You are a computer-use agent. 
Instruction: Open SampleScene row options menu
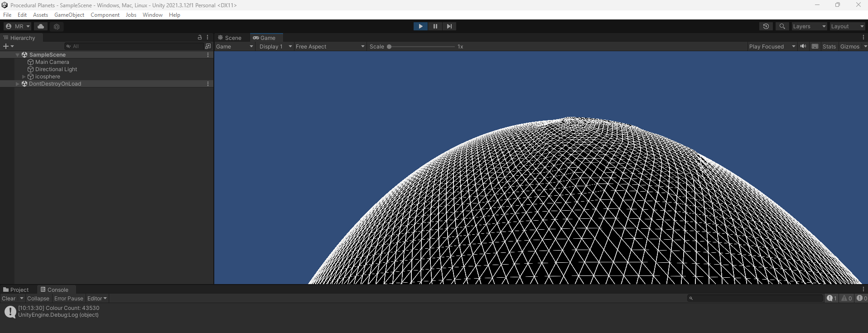point(208,55)
